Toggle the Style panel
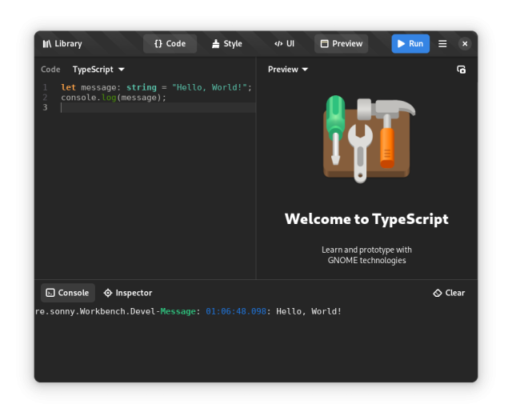The width and height of the screenshot is (512, 420). [x=226, y=44]
